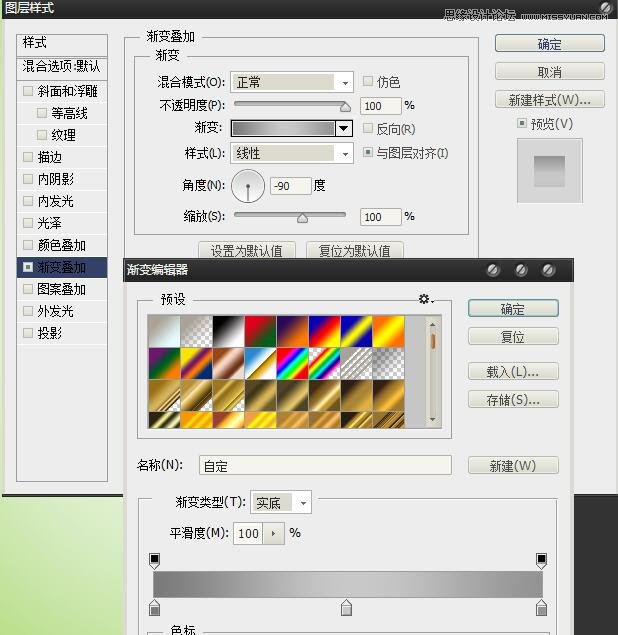This screenshot has width=618, height=635.
Task: Select the left opacity stop above gradient bar
Action: (154, 560)
